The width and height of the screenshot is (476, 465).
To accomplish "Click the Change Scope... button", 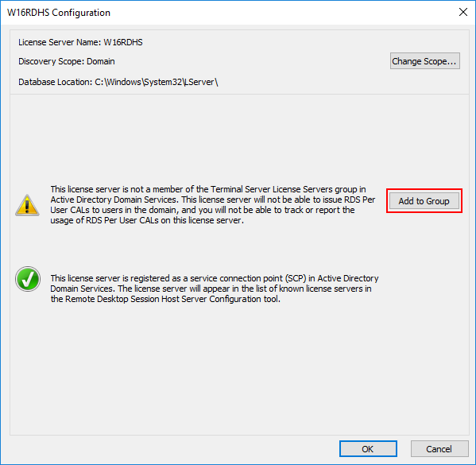I will coord(424,61).
